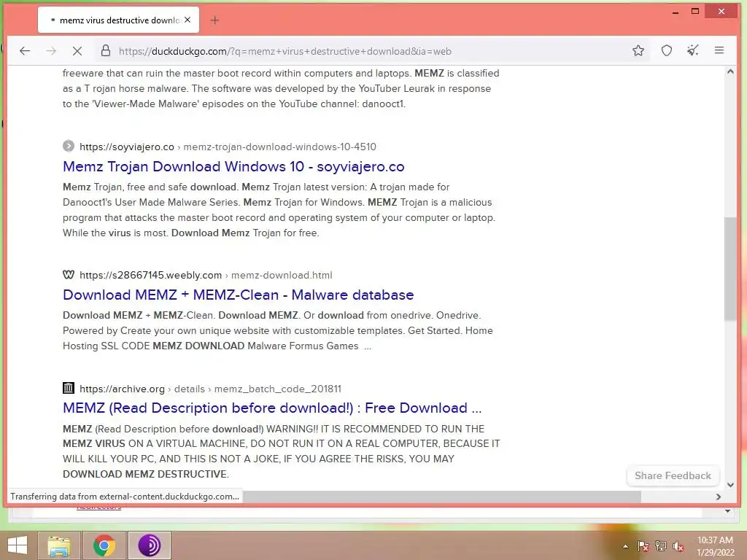This screenshot has width=747, height=560.
Task: Click the vertical scrollbar up arrow
Action: (730, 72)
